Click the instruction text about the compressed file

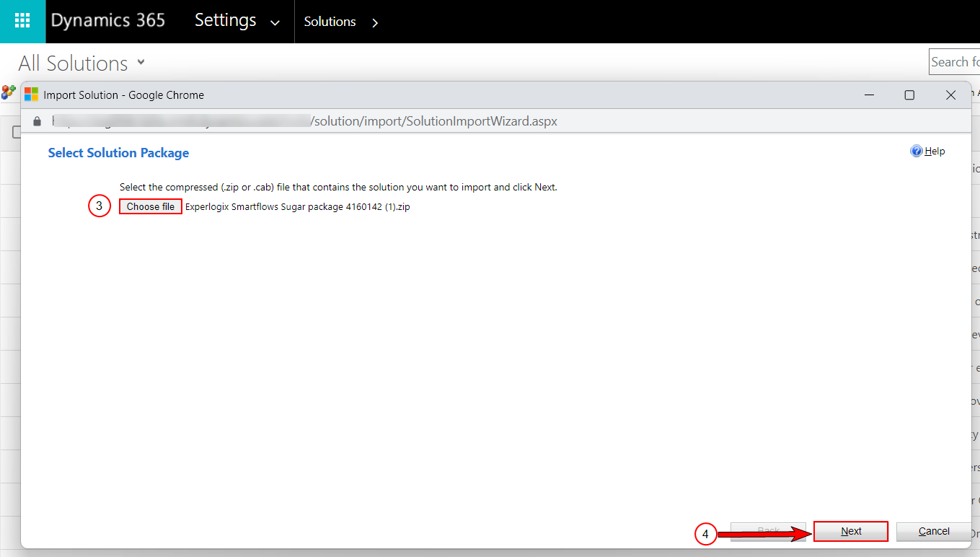click(x=338, y=187)
